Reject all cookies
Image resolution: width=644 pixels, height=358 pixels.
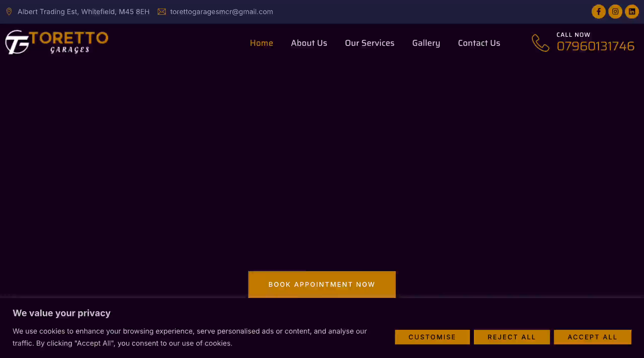point(511,337)
